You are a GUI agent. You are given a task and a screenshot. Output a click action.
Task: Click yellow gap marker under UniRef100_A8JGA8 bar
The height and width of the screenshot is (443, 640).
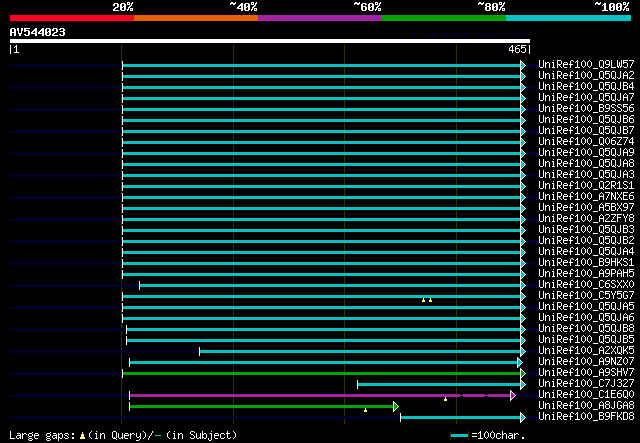point(365,410)
